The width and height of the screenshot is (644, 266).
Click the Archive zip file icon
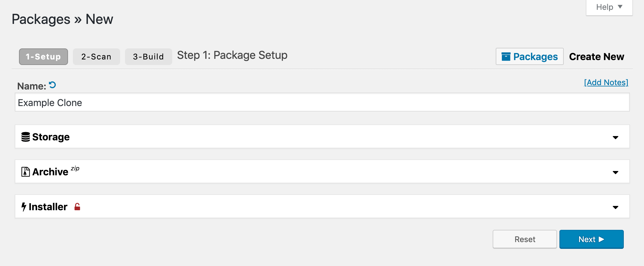point(25,172)
